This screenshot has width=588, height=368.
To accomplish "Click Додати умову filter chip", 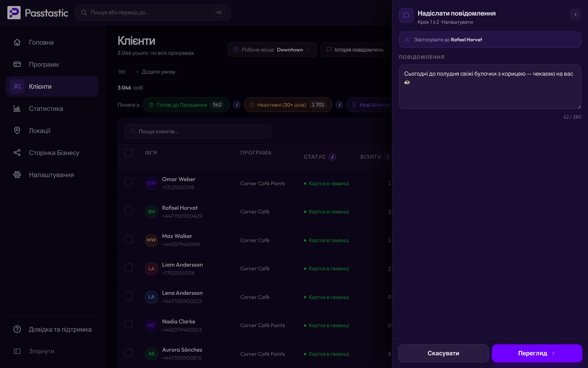I will [x=155, y=72].
